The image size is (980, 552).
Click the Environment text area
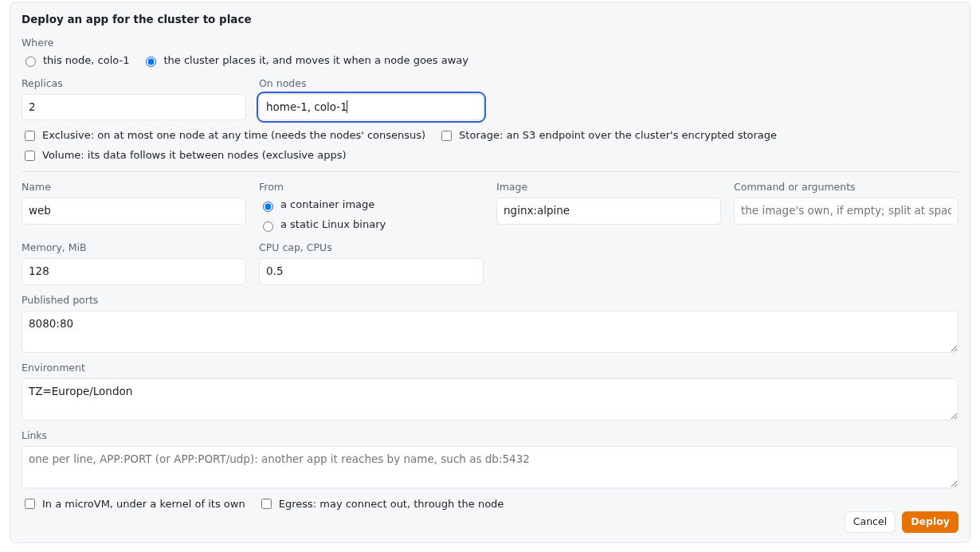(490, 399)
